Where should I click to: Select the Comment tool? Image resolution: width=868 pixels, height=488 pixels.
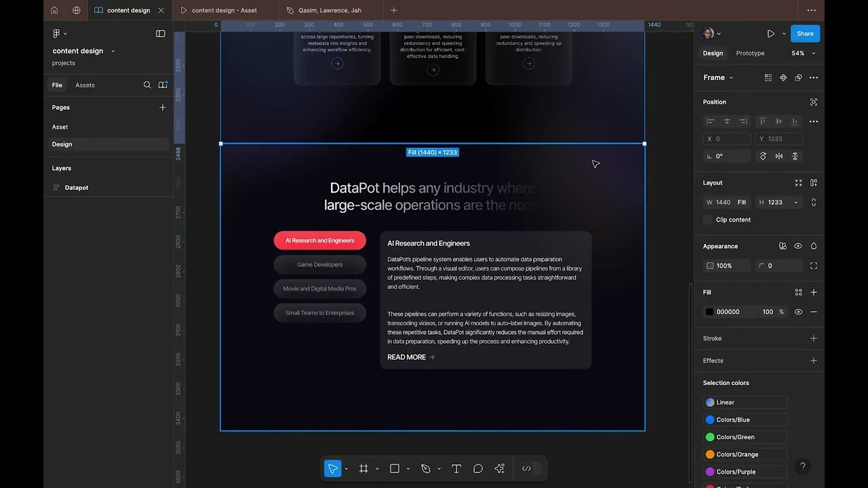(x=478, y=468)
